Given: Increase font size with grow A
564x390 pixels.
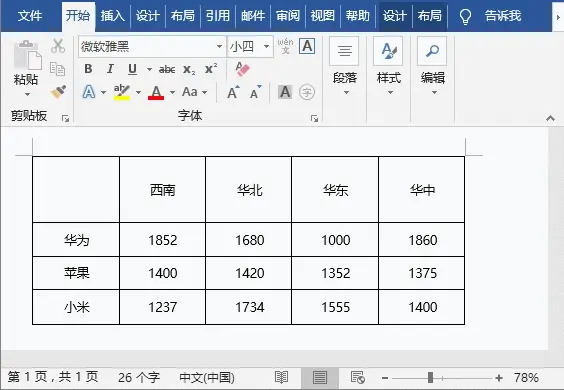Looking at the screenshot, I should [233, 92].
